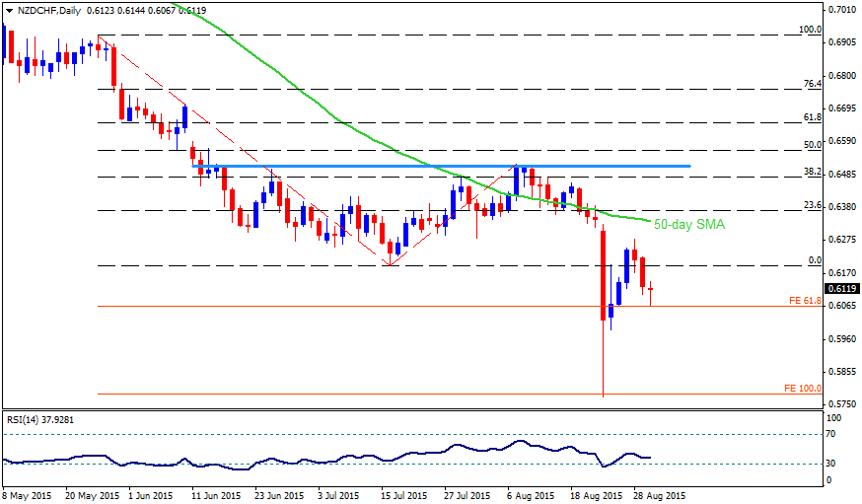Click the 18 Aug 2015 date marker
862x504 pixels.
(x=596, y=496)
